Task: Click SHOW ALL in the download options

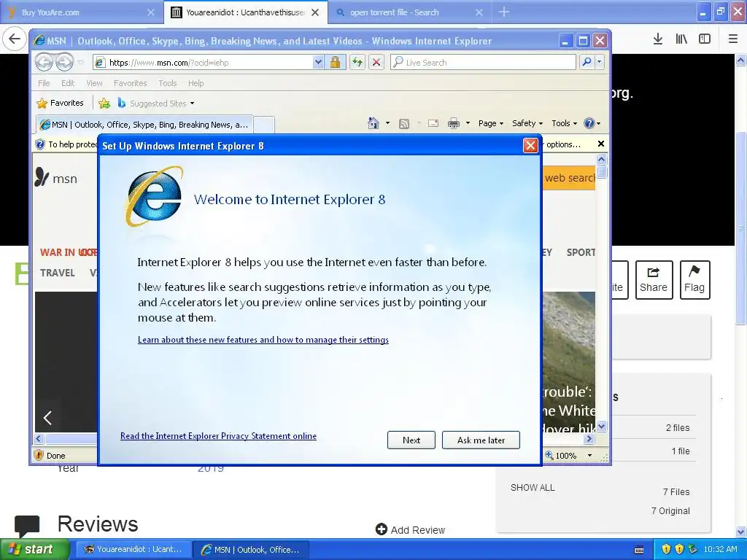Action: click(533, 488)
